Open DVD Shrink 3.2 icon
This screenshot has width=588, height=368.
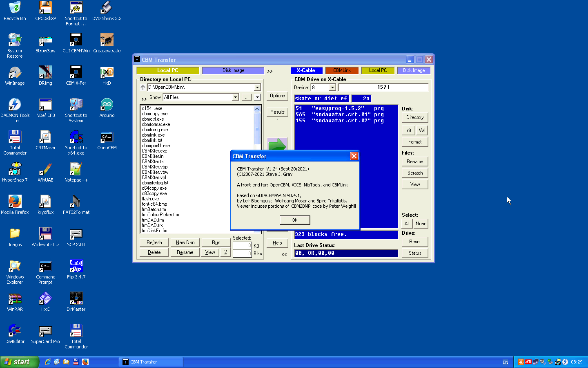pos(107,11)
